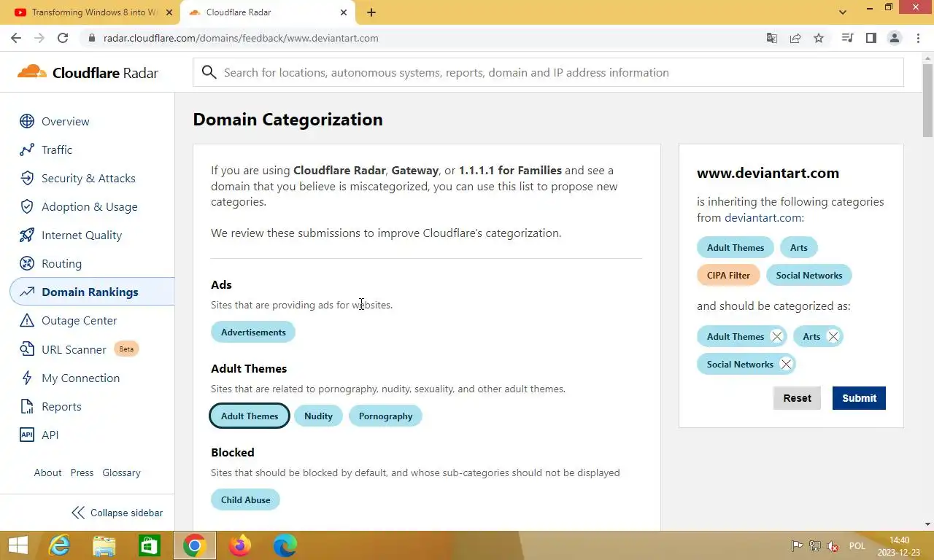Select the Cloudflare Radar tab
This screenshot has height=560, width=934.
[x=267, y=12]
